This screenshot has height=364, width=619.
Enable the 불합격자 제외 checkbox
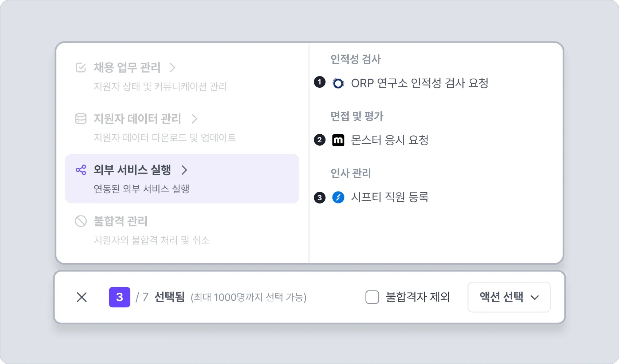[372, 297]
